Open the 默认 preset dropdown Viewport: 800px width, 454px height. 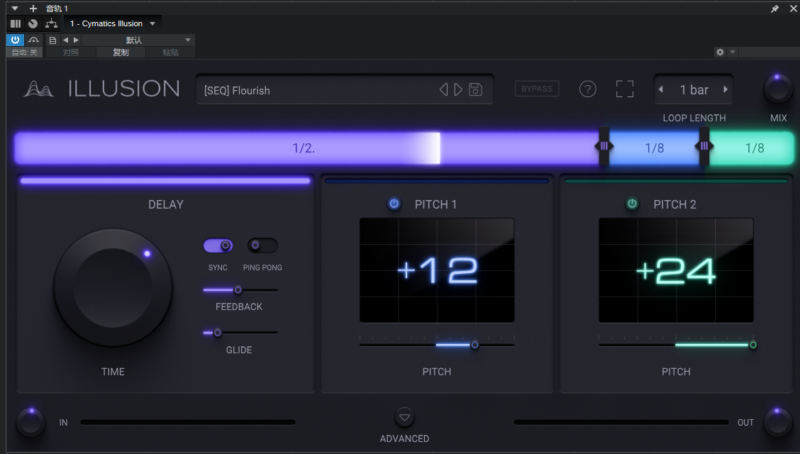coord(138,40)
